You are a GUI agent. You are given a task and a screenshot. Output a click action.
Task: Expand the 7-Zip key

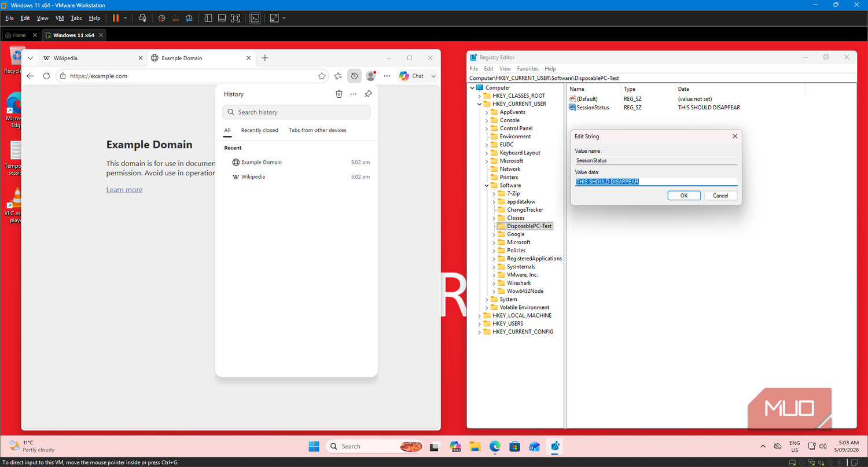pyautogui.click(x=495, y=193)
